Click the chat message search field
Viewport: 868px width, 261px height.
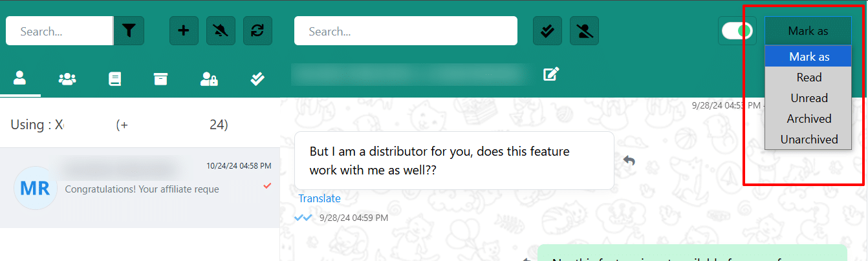click(406, 31)
